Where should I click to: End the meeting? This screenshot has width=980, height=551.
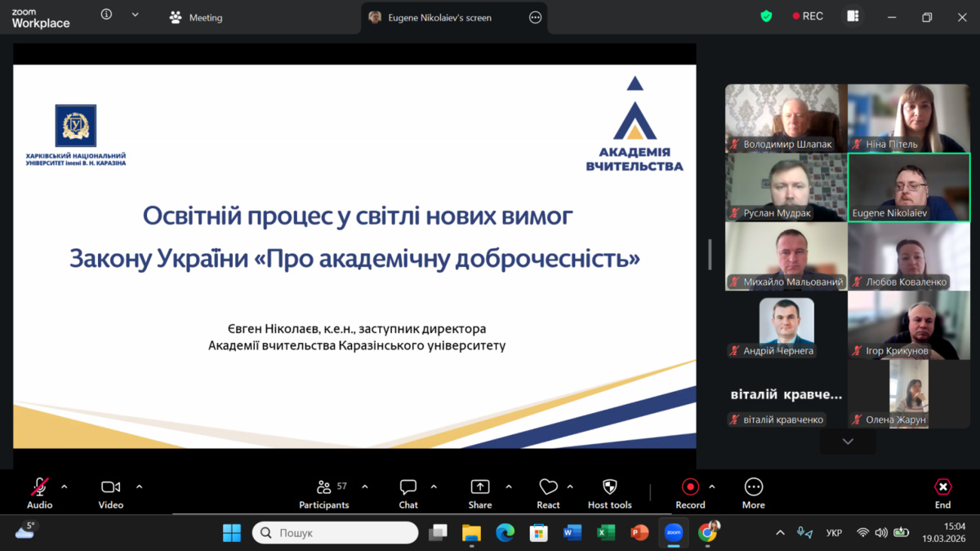pyautogui.click(x=942, y=493)
